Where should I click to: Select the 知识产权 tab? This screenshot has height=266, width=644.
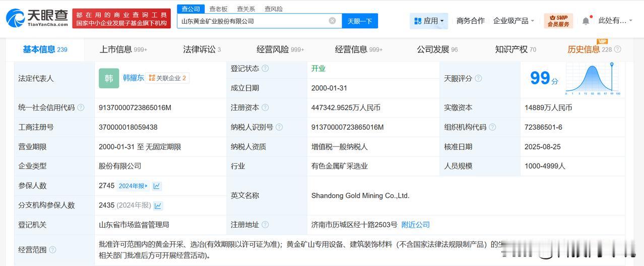(516, 49)
